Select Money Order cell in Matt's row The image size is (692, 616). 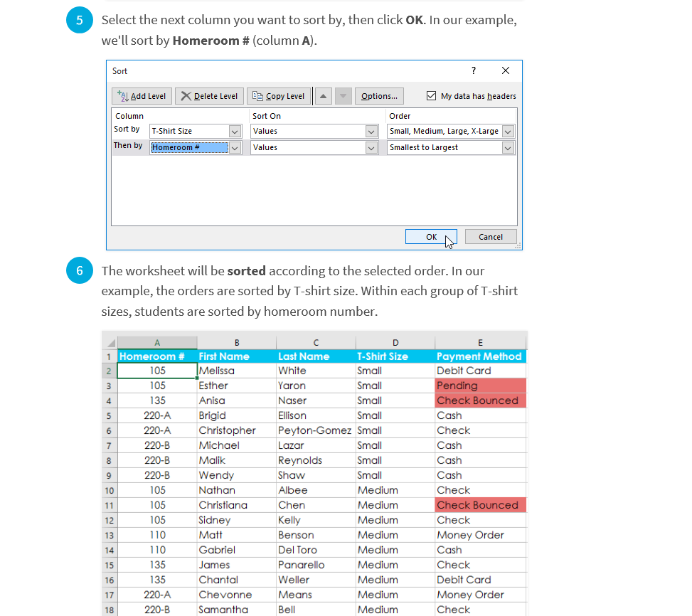tap(481, 535)
